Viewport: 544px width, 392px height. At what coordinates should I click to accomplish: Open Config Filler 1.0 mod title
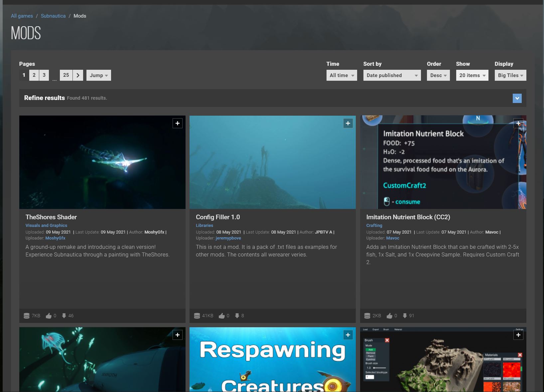click(x=218, y=217)
